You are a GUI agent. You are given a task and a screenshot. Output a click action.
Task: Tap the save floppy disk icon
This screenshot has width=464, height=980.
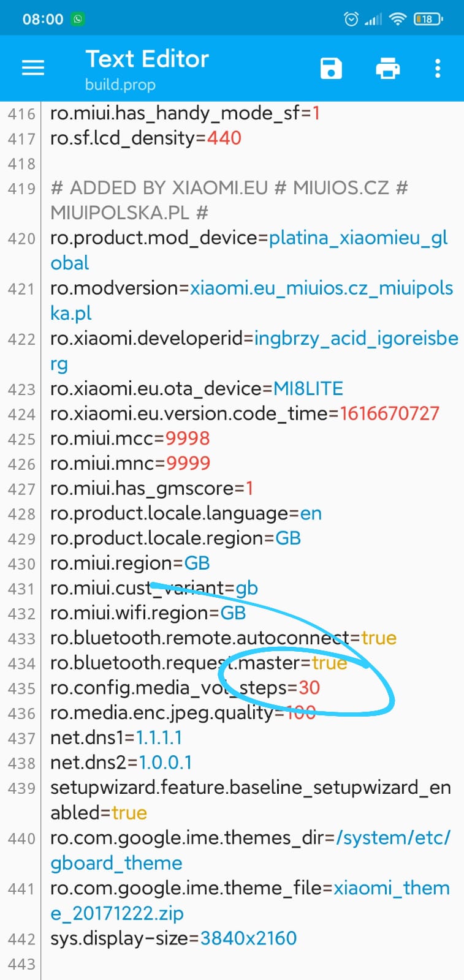[x=331, y=68]
